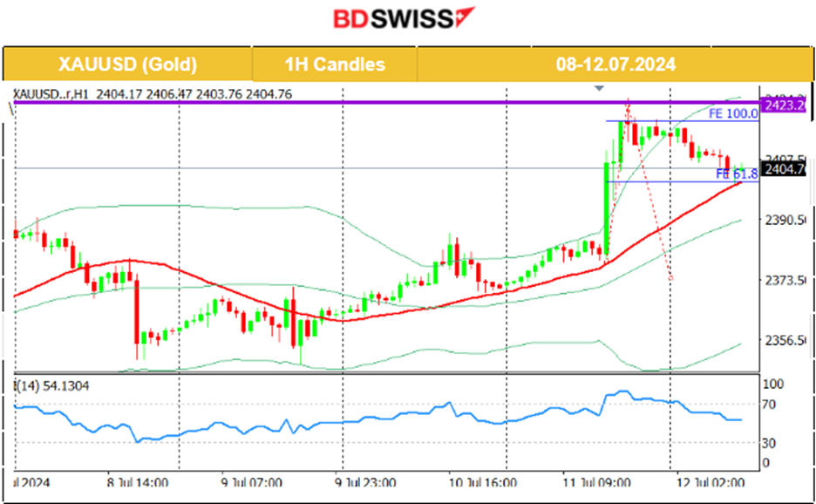Click the RSI 100 level label
816x504 pixels.
click(x=772, y=385)
